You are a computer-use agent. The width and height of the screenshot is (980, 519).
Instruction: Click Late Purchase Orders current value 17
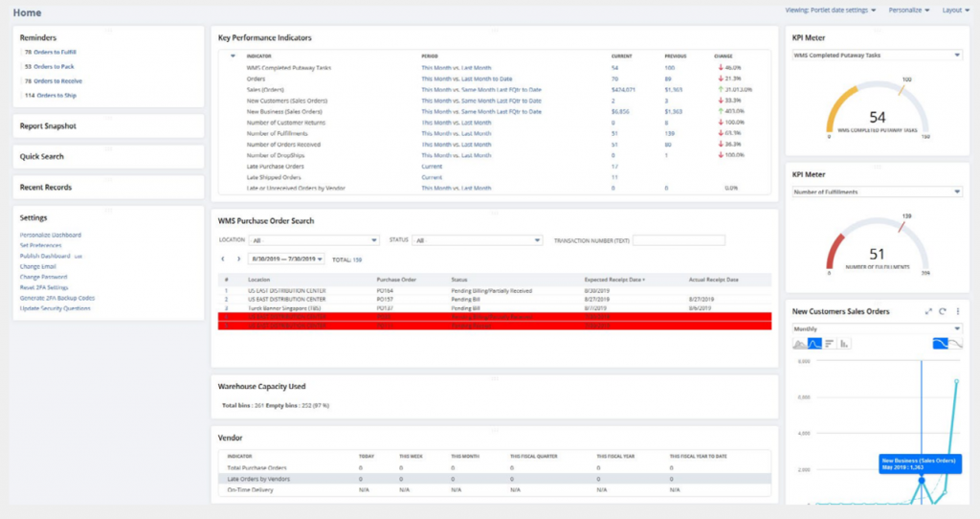click(x=615, y=167)
